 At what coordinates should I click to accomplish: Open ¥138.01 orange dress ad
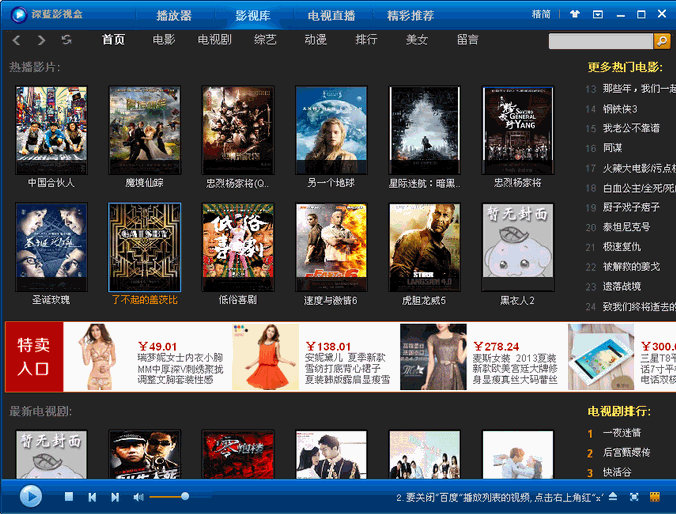point(311,357)
